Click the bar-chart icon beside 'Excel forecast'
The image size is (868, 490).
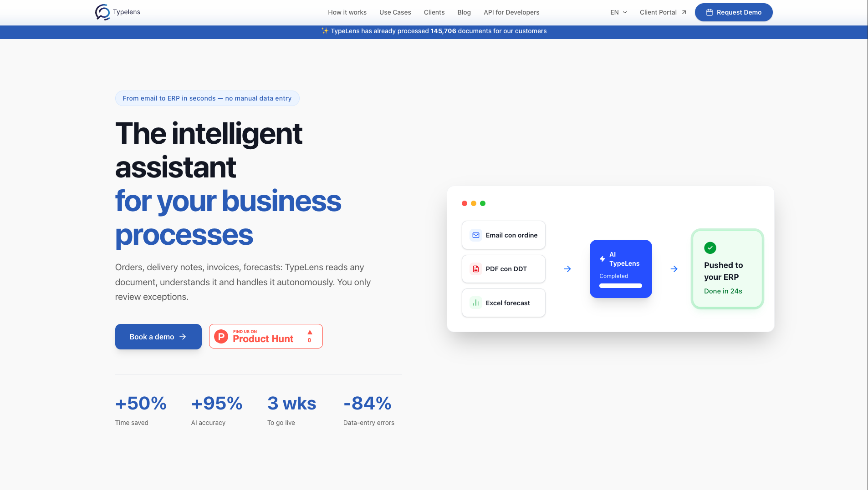[x=475, y=303]
